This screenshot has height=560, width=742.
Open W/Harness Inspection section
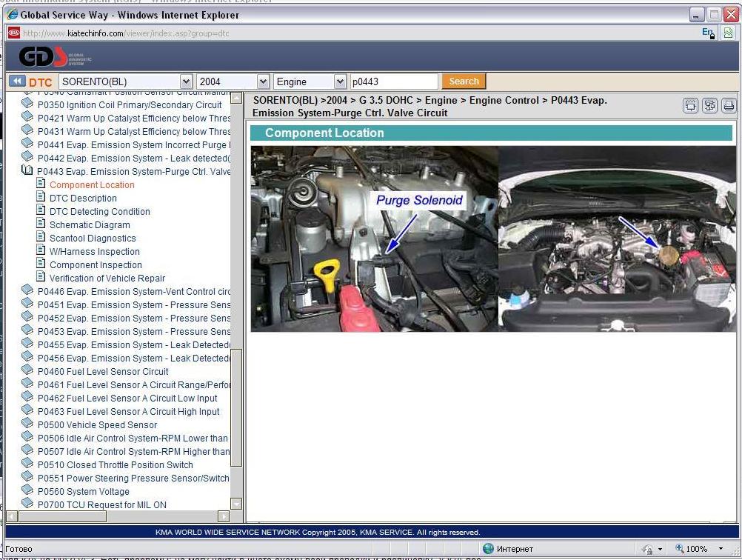coord(95,251)
